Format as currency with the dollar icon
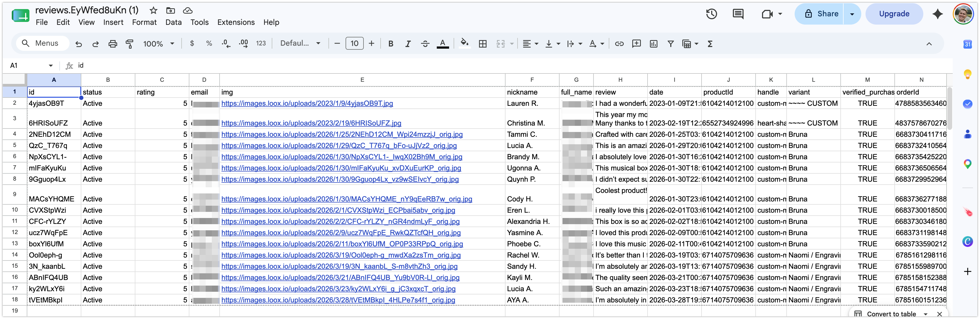 (192, 43)
